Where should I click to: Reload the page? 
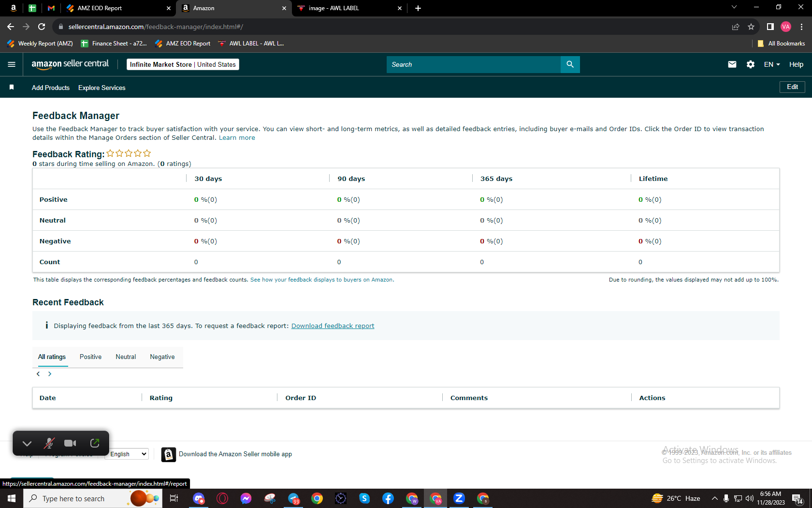tap(42, 27)
